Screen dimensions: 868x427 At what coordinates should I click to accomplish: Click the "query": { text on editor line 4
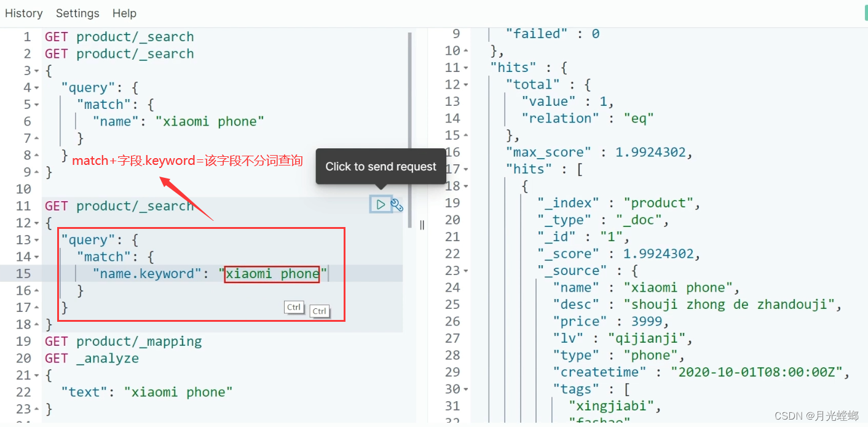point(100,88)
